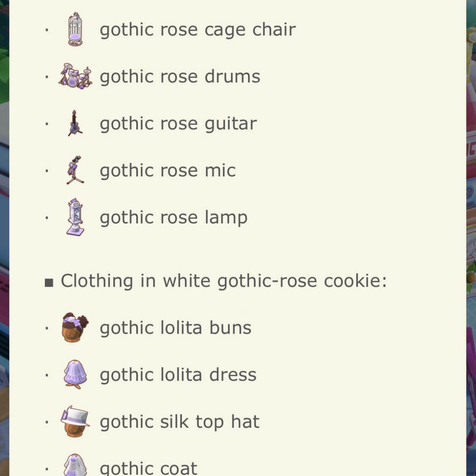Select the 'gothic rose guitar' label
The height and width of the screenshot is (476, 476).
[178, 124]
